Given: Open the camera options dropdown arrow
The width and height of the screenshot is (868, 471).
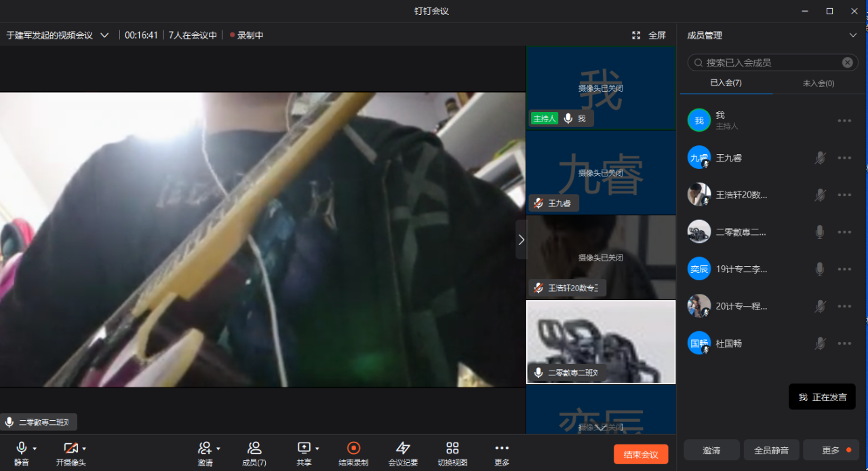Looking at the screenshot, I should pos(84,449).
